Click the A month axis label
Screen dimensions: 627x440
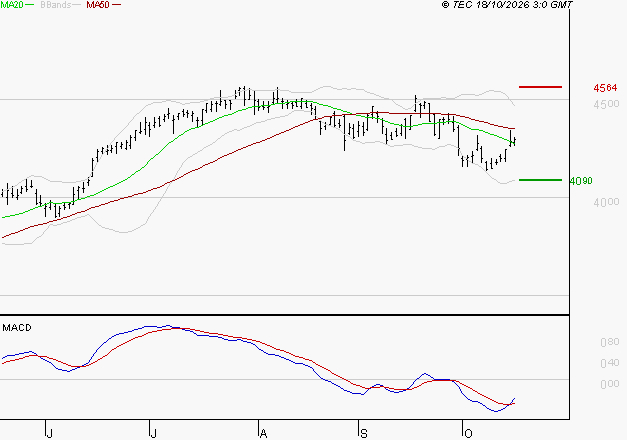(263, 434)
